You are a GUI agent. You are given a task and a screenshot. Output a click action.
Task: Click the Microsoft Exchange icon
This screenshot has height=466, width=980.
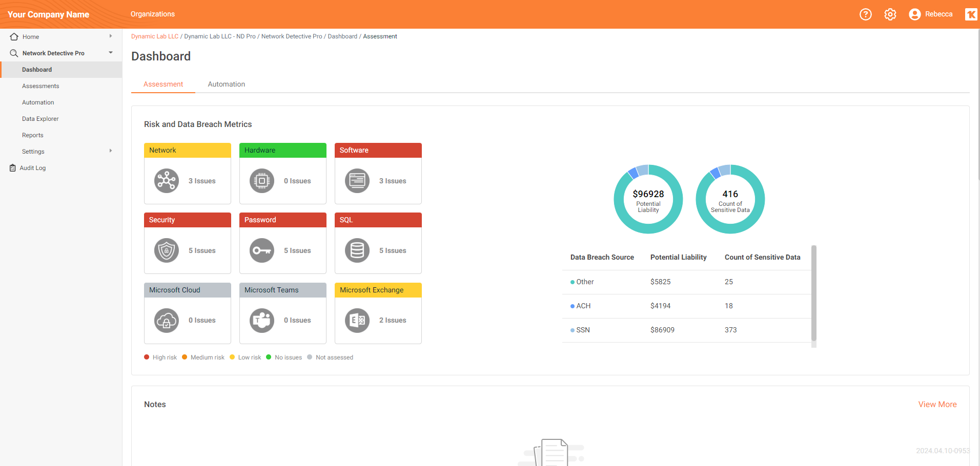tap(357, 320)
